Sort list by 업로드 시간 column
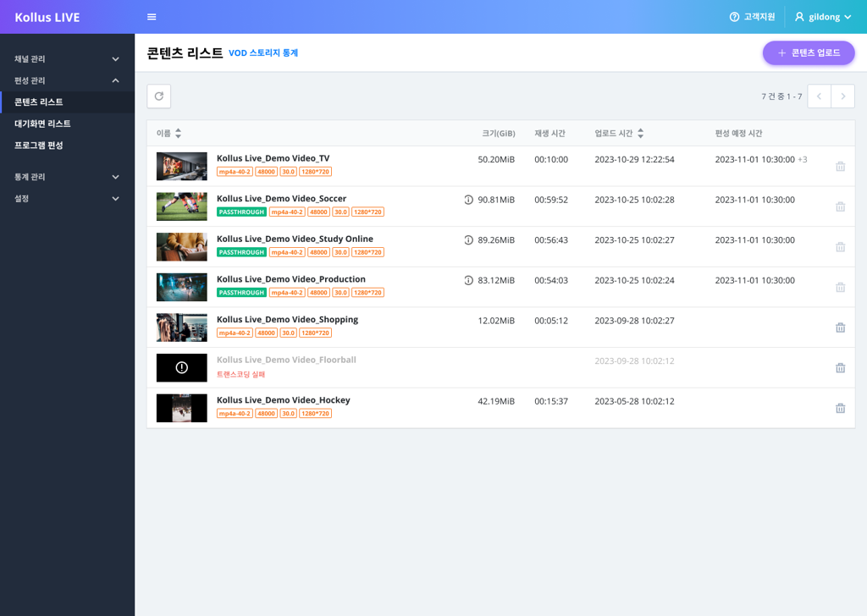The width and height of the screenshot is (867, 616). click(619, 134)
